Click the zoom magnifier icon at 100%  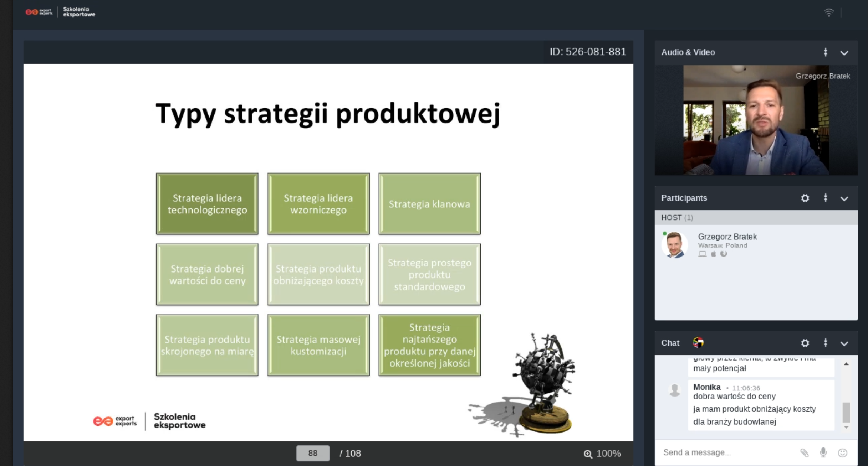(588, 454)
